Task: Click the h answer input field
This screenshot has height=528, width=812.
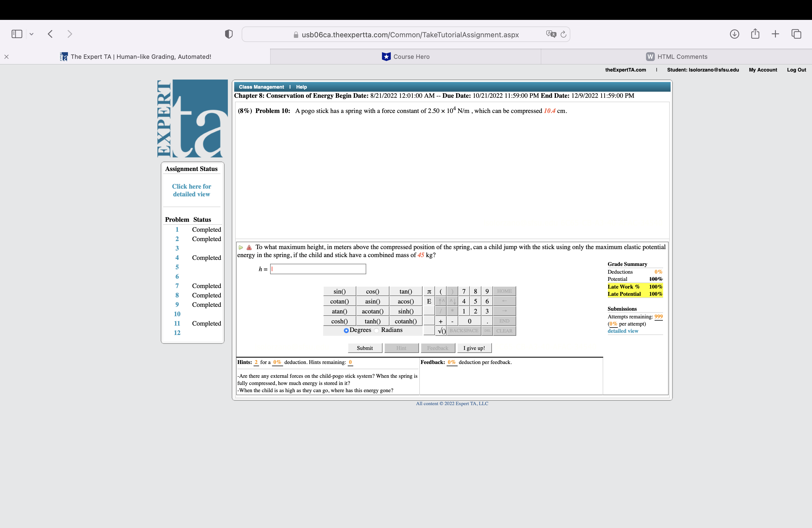Action: 318,269
